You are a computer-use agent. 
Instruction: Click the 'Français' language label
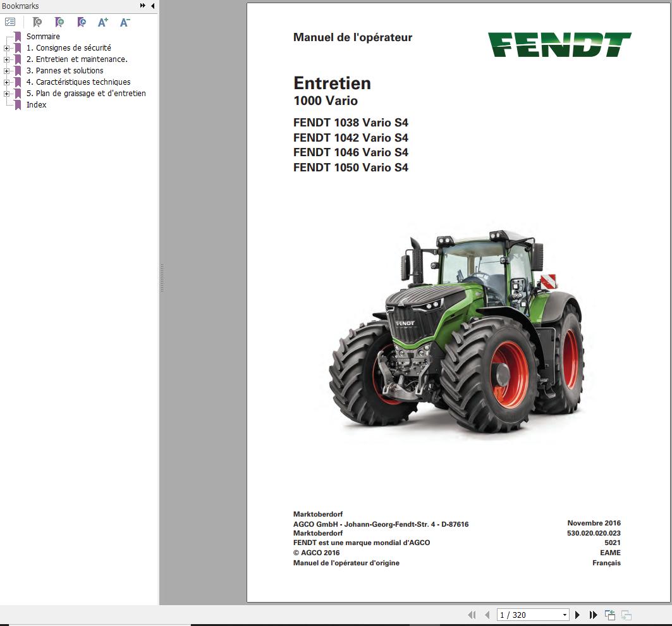(x=606, y=563)
